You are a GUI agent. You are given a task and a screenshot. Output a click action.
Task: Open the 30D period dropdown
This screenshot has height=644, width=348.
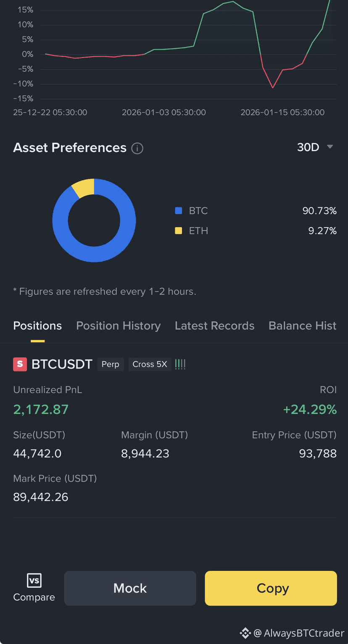(315, 147)
